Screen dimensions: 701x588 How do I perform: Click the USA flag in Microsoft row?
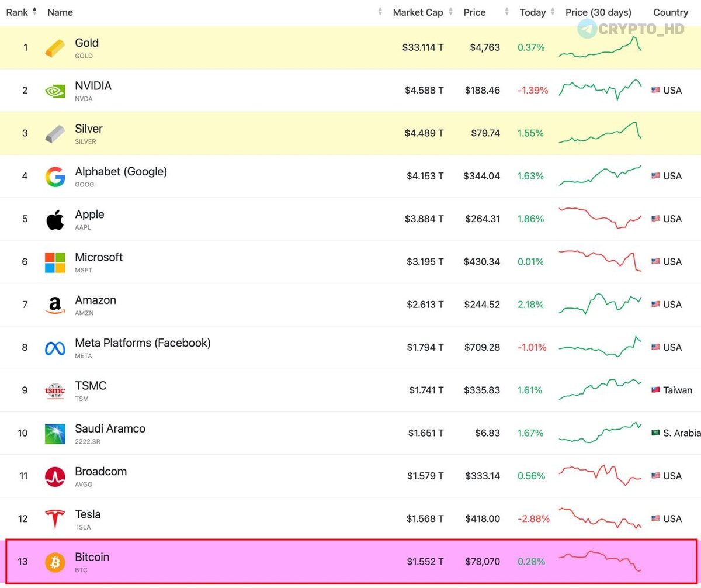point(655,261)
